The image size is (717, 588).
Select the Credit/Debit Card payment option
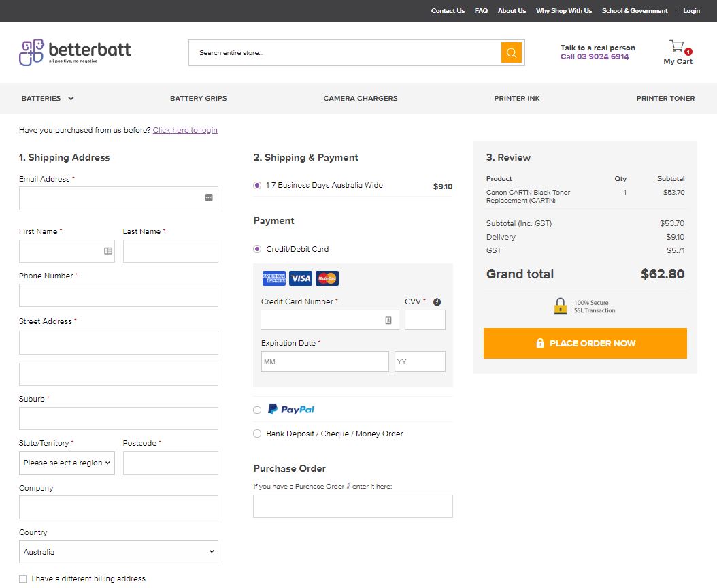point(257,249)
